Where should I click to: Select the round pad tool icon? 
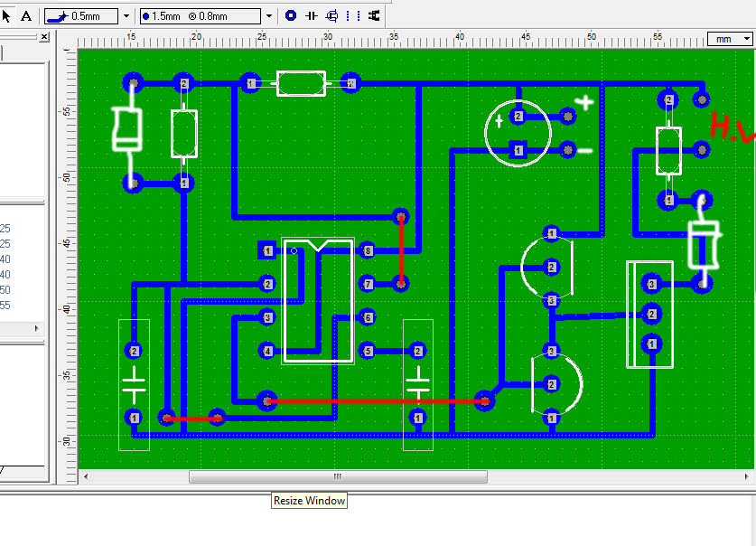[x=291, y=16]
